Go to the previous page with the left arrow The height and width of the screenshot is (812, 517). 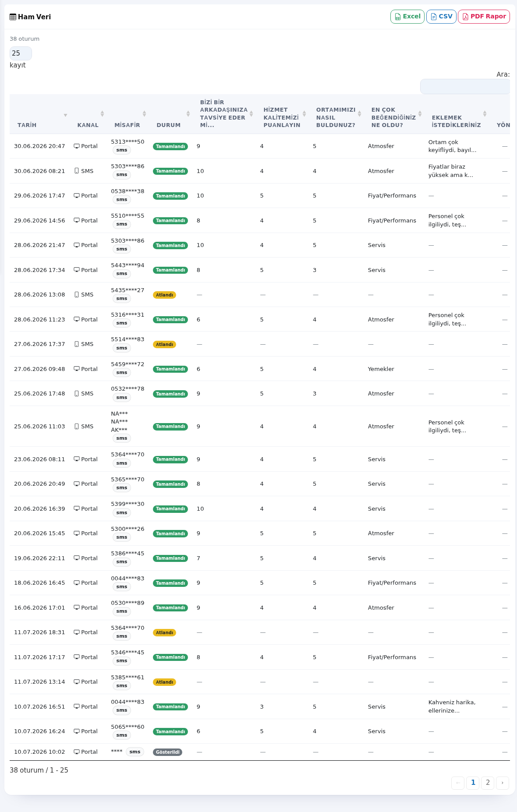point(458,783)
